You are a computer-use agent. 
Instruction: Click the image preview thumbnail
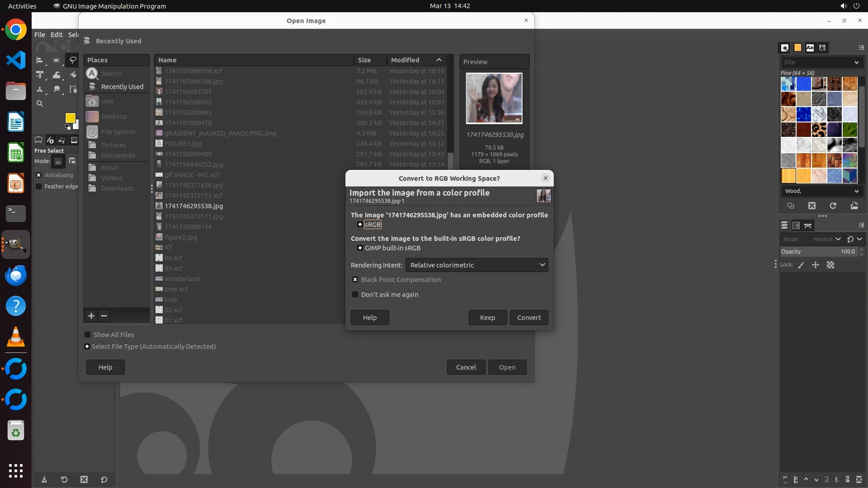coord(494,98)
